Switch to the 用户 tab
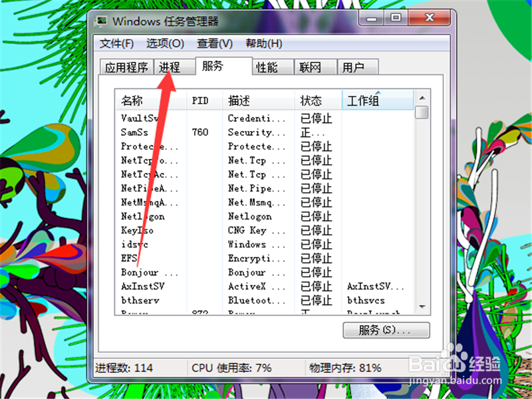This screenshot has width=532, height=399. (x=358, y=67)
